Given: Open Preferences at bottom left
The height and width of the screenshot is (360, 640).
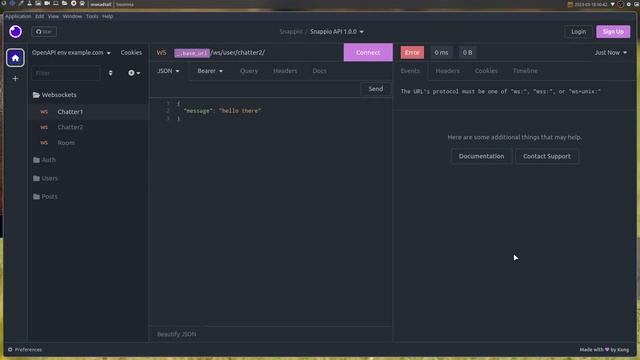Looking at the screenshot, I should [25, 349].
